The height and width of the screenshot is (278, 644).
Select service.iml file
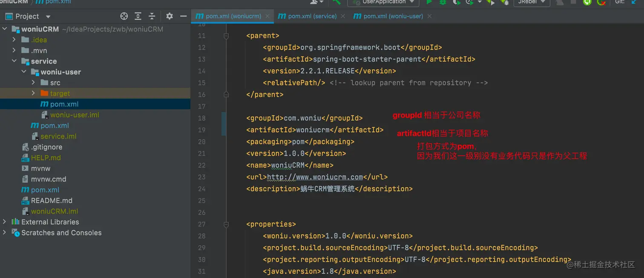pyautogui.click(x=58, y=136)
